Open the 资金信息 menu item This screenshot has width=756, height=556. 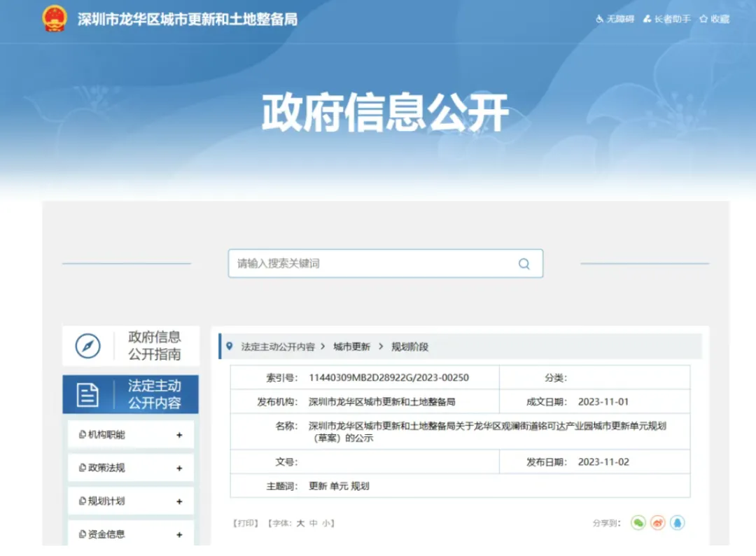point(131,534)
